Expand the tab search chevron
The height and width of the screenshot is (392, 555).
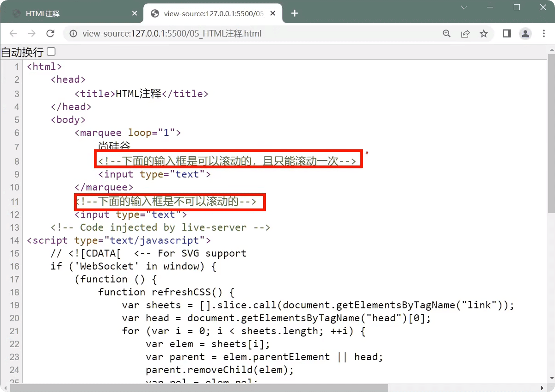(464, 7)
